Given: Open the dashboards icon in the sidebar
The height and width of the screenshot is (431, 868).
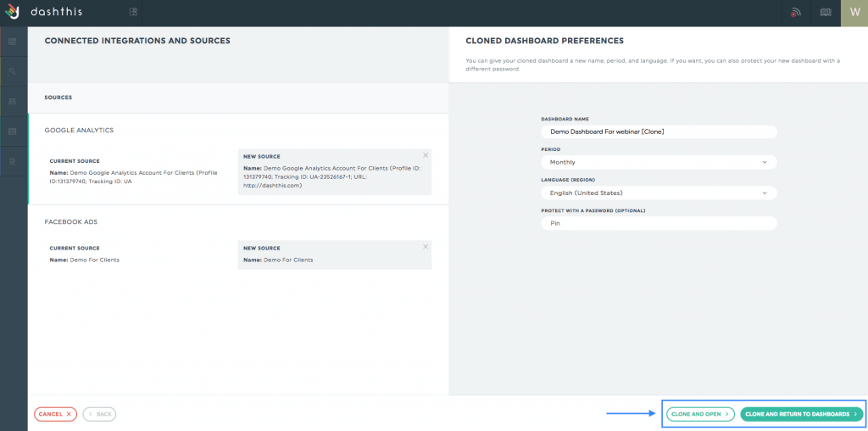Looking at the screenshot, I should [x=12, y=42].
